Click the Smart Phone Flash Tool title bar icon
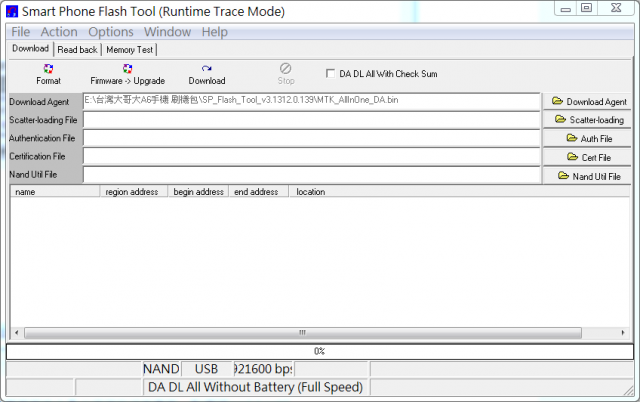 pyautogui.click(x=12, y=11)
